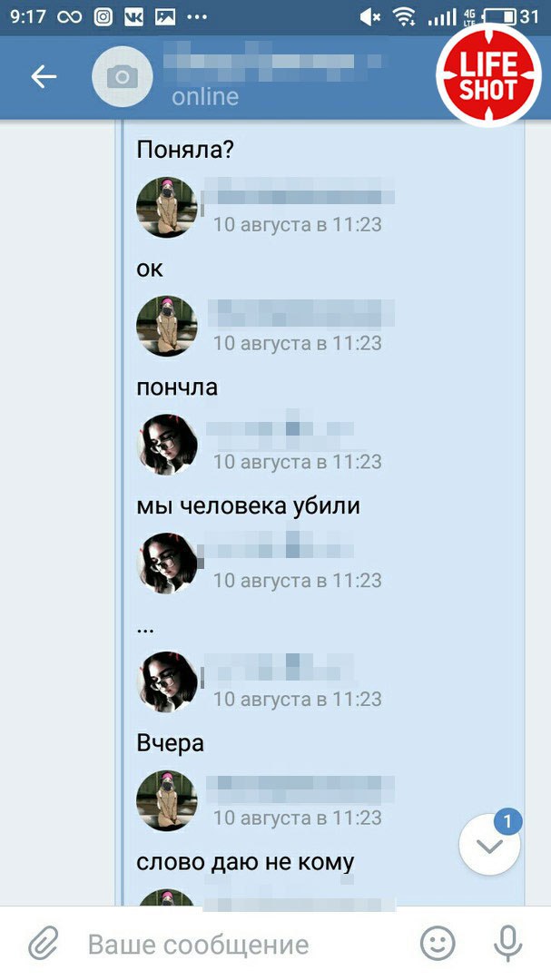
Task: Tap the unread counter badge '1'
Action: click(x=507, y=821)
